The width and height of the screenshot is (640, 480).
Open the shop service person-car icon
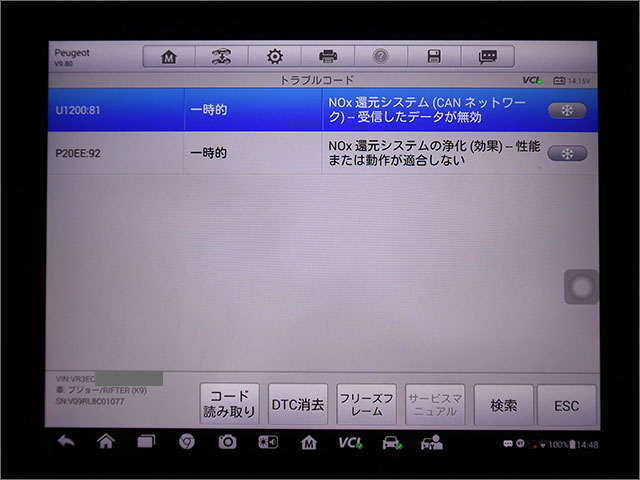[x=432, y=443]
